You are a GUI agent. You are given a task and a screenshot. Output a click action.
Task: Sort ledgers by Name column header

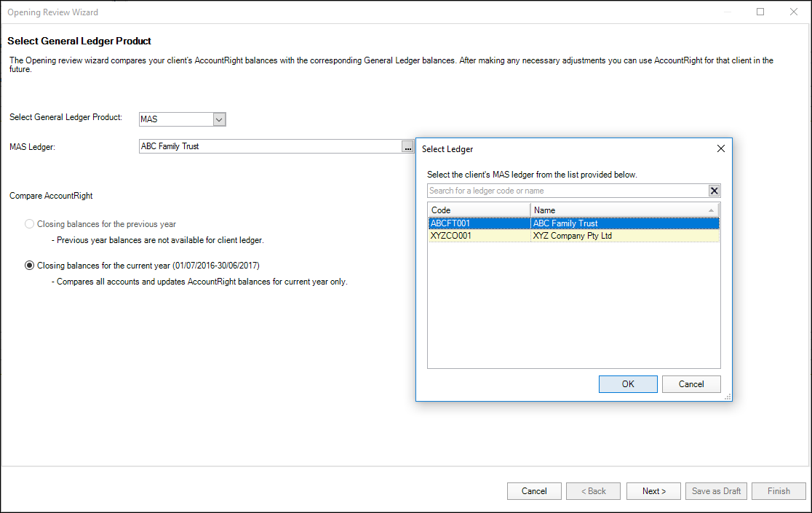624,210
